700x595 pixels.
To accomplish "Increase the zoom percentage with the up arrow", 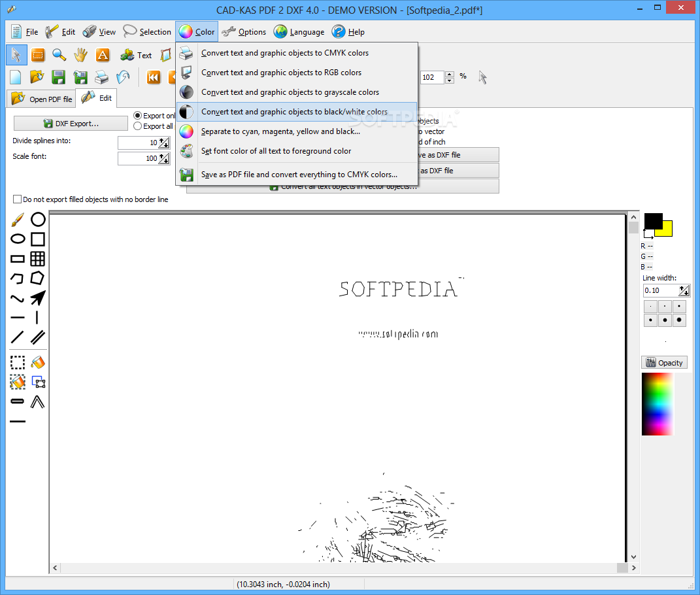I will [450, 74].
